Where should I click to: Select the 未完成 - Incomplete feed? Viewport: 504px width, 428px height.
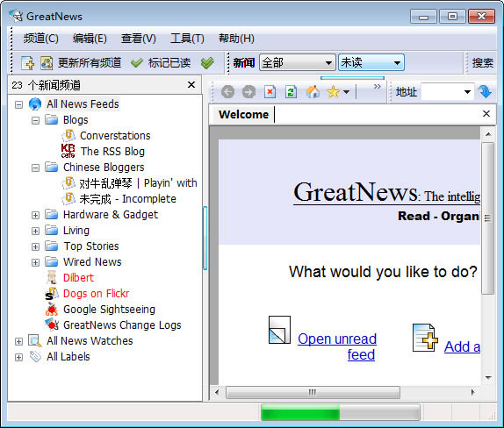point(127,199)
